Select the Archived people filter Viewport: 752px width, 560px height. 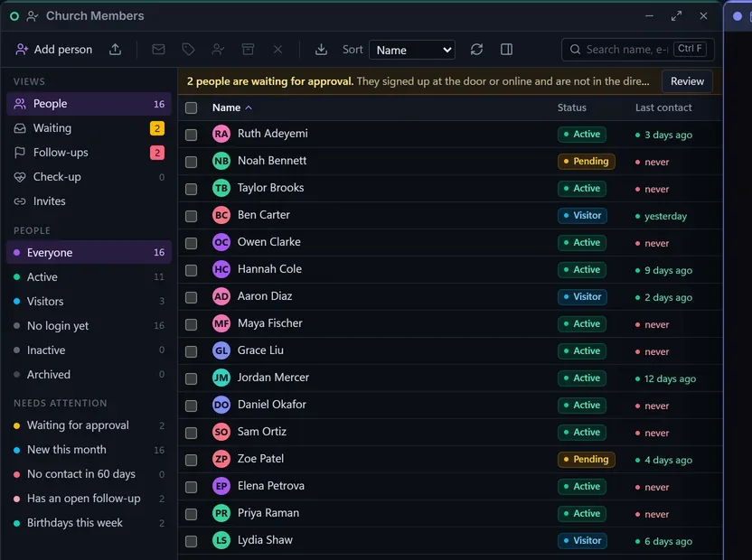pos(89,375)
